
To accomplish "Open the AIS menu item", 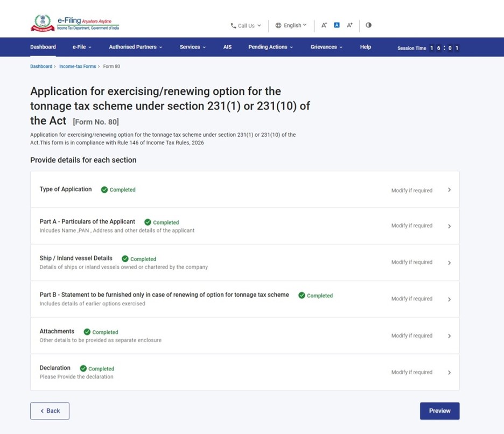I will pyautogui.click(x=227, y=47).
